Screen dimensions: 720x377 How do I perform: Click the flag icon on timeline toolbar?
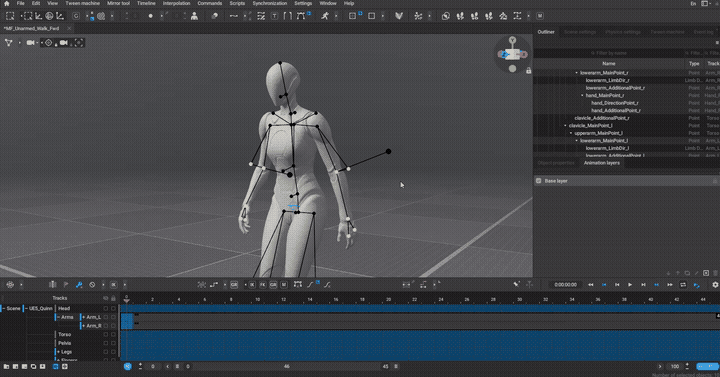pyautogui.click(x=66, y=285)
